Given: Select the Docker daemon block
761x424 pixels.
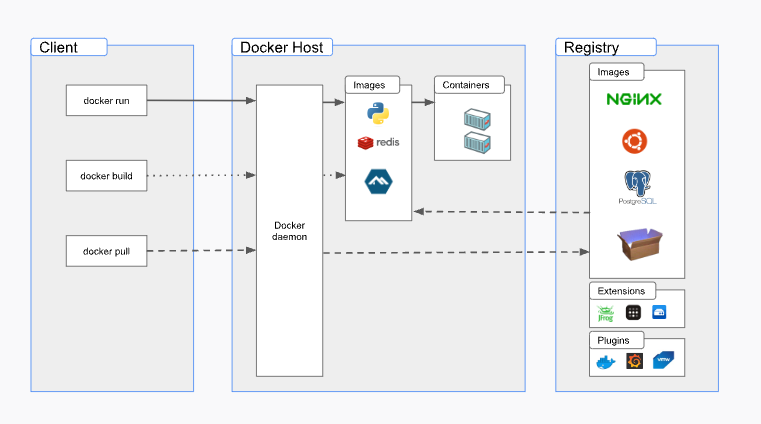Looking at the screenshot, I should pyautogui.click(x=289, y=230).
